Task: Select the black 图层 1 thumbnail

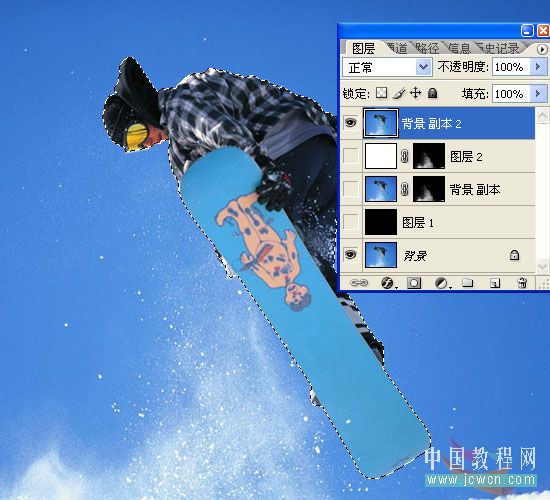Action: pos(381,222)
